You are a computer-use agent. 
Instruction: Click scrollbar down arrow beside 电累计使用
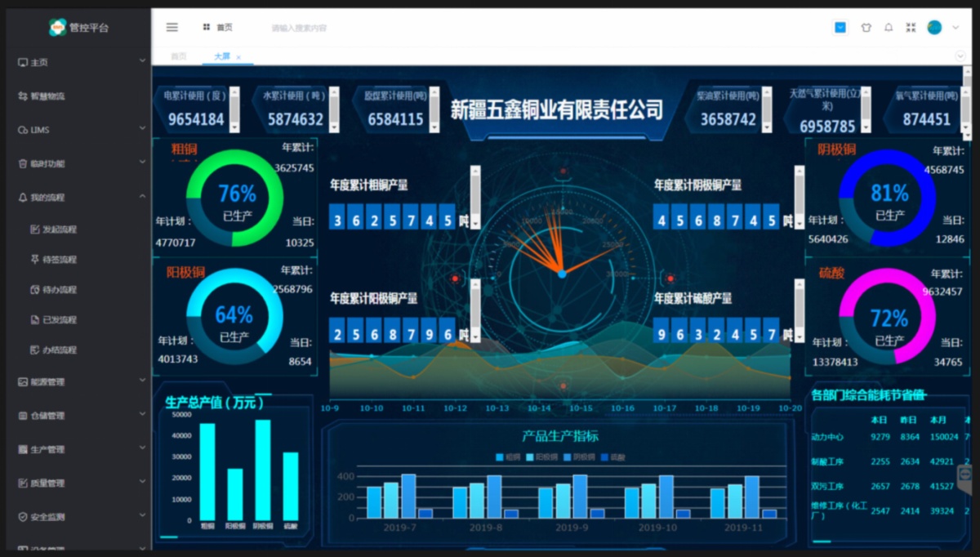coord(234,128)
